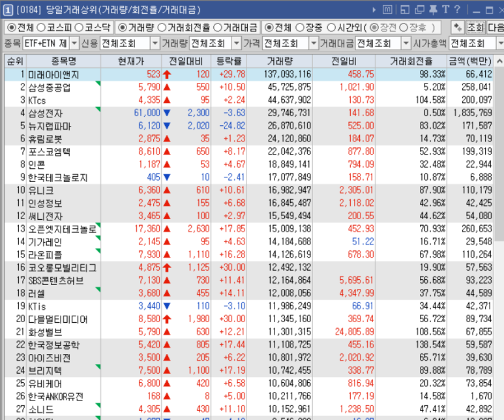
Task: Sort by the 거래회전율 column header
Action: point(411,61)
